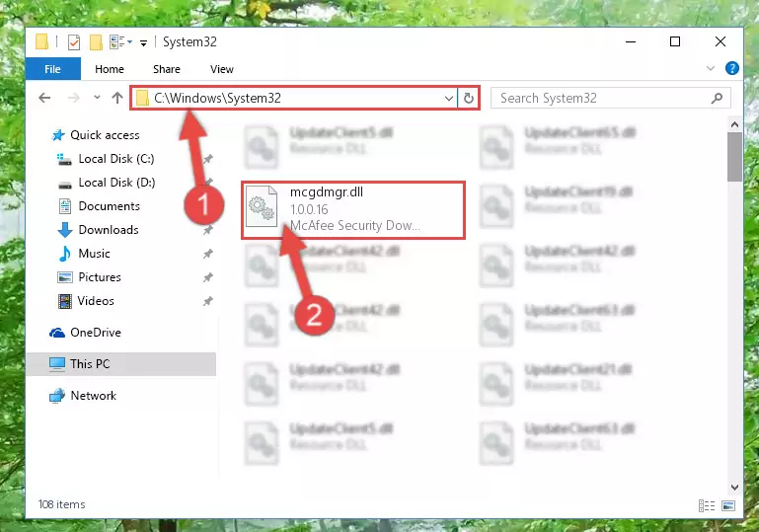Open Music in sidebar

[94, 254]
